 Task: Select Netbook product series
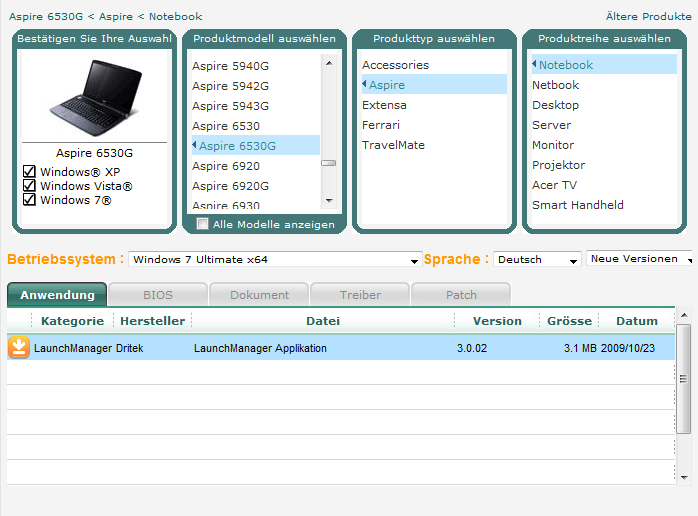tap(556, 85)
